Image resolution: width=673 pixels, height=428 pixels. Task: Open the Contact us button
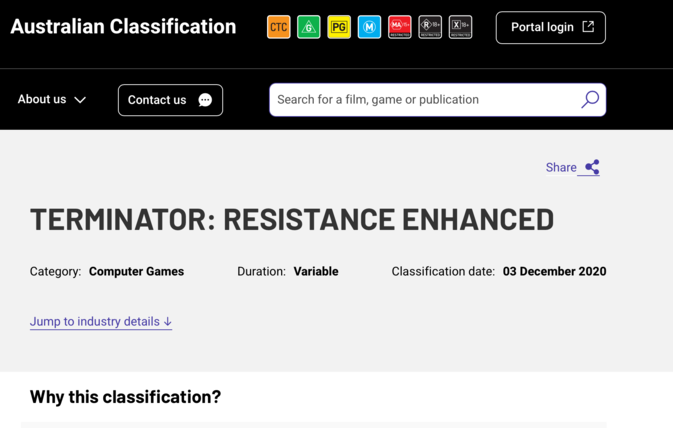click(170, 100)
